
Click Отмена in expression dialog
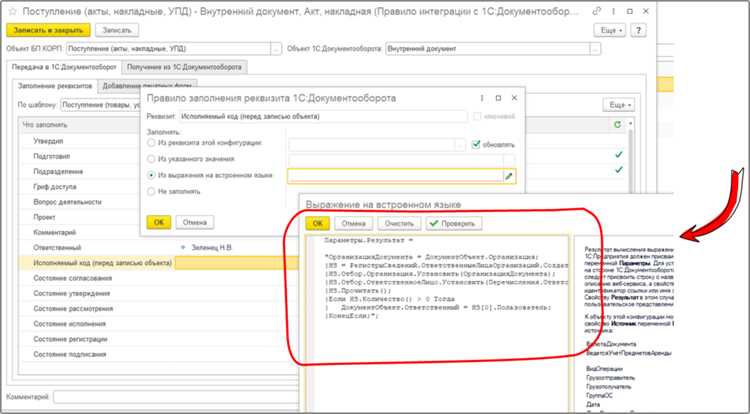[x=353, y=223]
